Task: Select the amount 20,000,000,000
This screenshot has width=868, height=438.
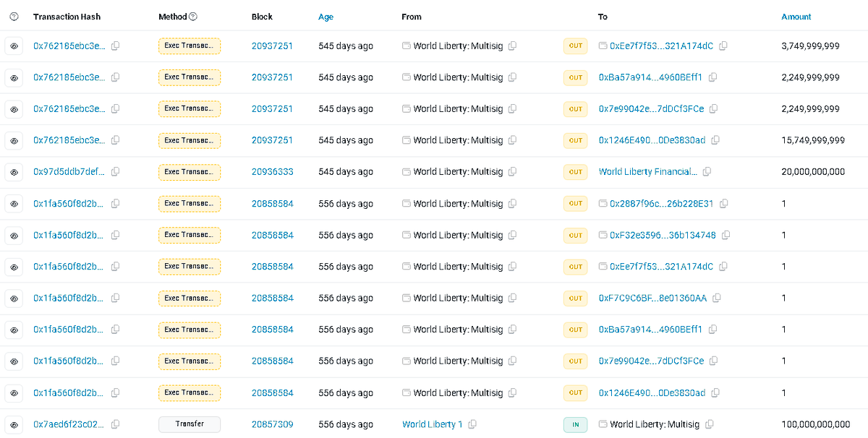Action: 813,172
